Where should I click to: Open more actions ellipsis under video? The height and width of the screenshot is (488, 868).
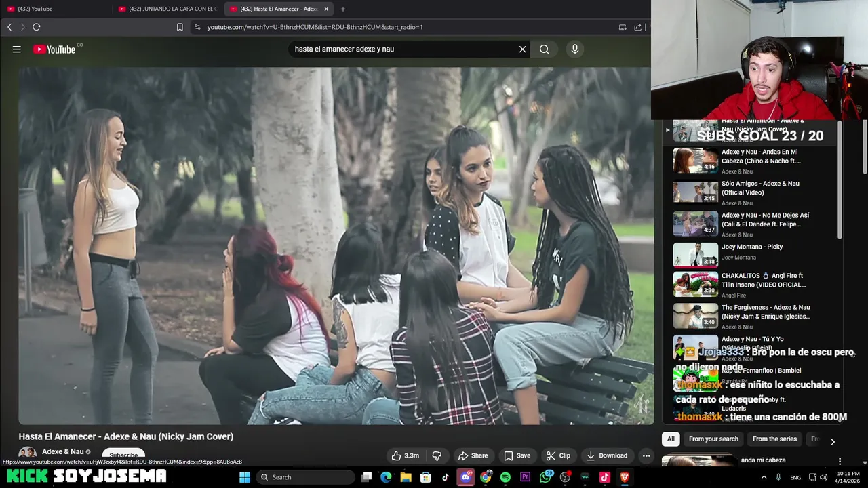[x=646, y=455]
